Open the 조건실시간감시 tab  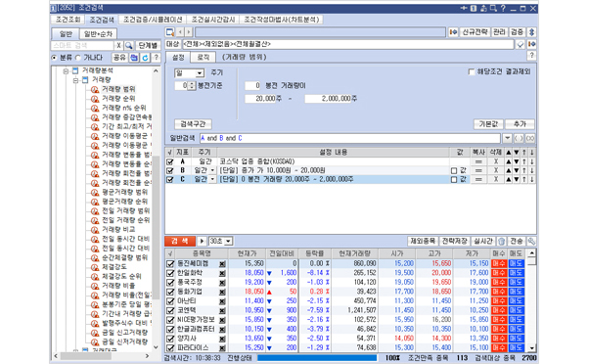tap(213, 20)
